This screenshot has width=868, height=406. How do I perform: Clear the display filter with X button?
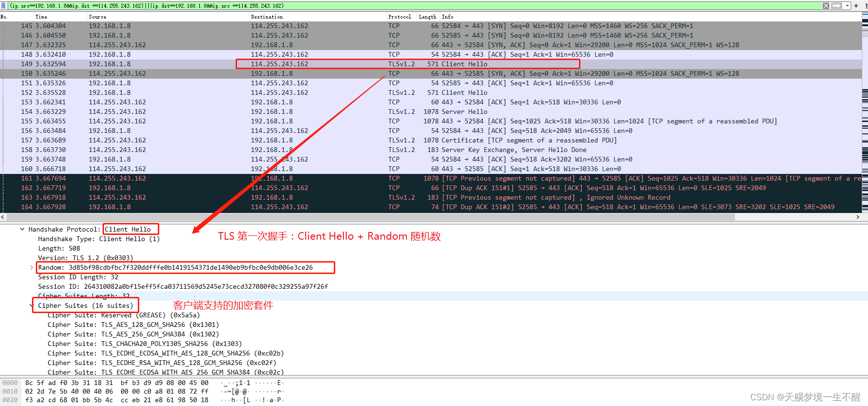coord(826,6)
